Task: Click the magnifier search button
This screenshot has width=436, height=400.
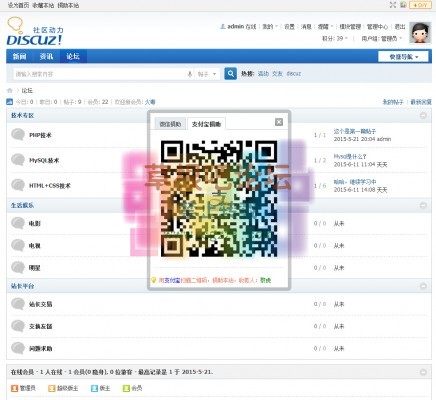Action: pyautogui.click(x=230, y=74)
